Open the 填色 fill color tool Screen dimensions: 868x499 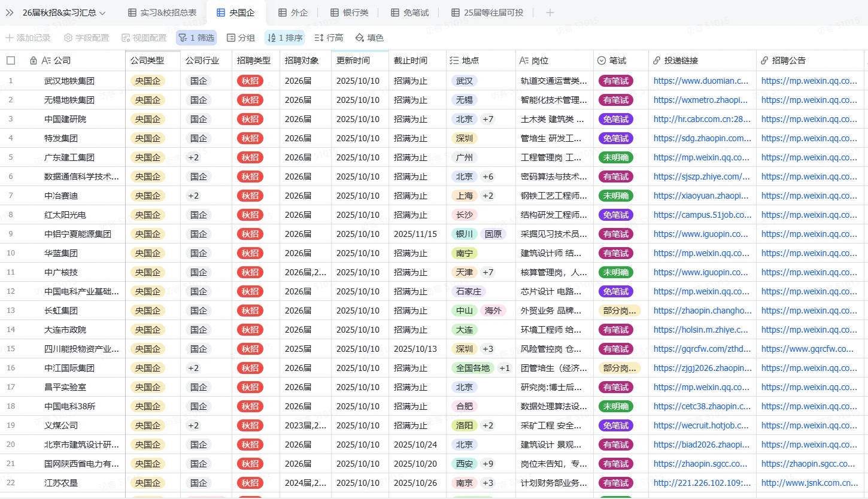[369, 38]
